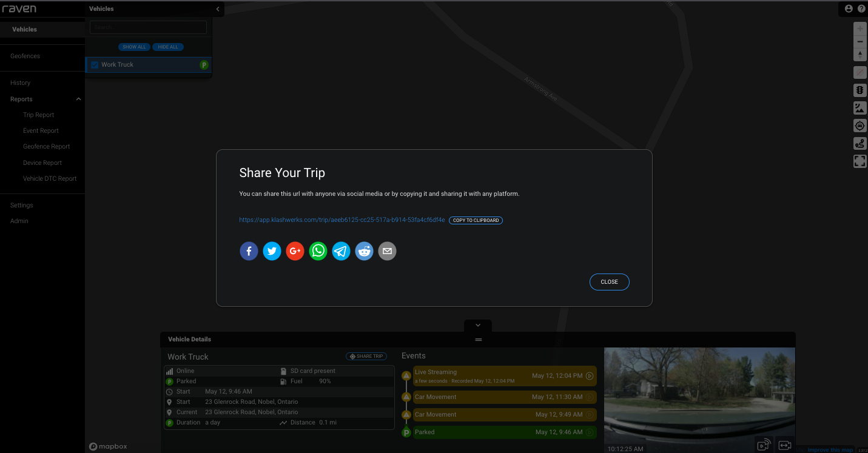This screenshot has width=868, height=453.
Task: Start live stream from camera icon
Action: pyautogui.click(x=764, y=445)
